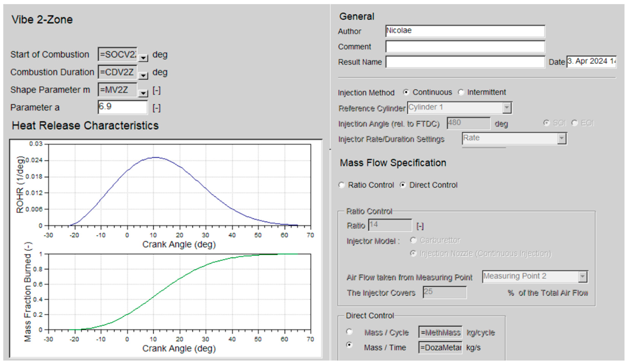Click the Mass / Time value field

pos(440,347)
